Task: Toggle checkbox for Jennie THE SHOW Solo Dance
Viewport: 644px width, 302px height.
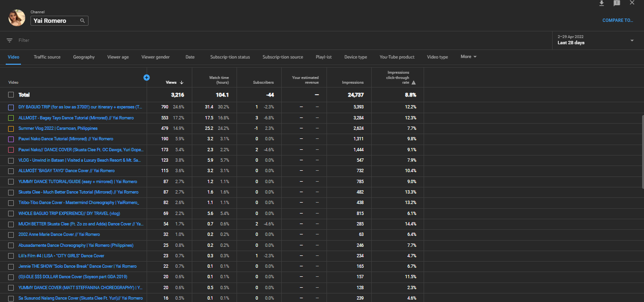Action: (11, 266)
